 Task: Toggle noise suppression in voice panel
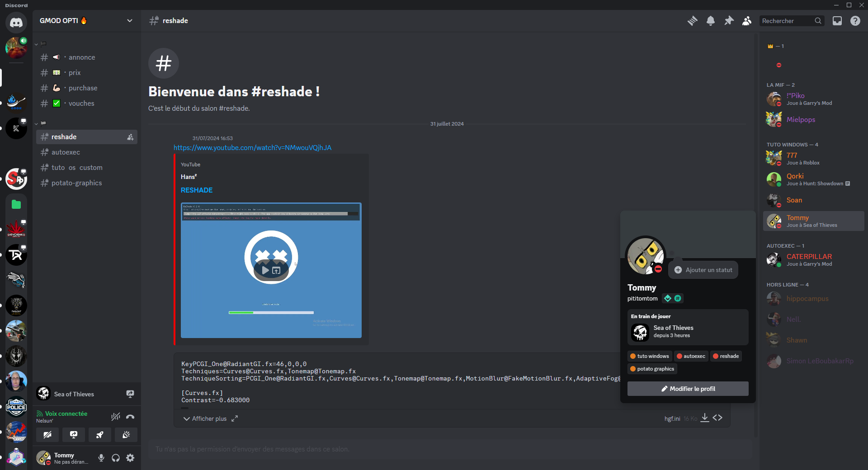point(116,417)
